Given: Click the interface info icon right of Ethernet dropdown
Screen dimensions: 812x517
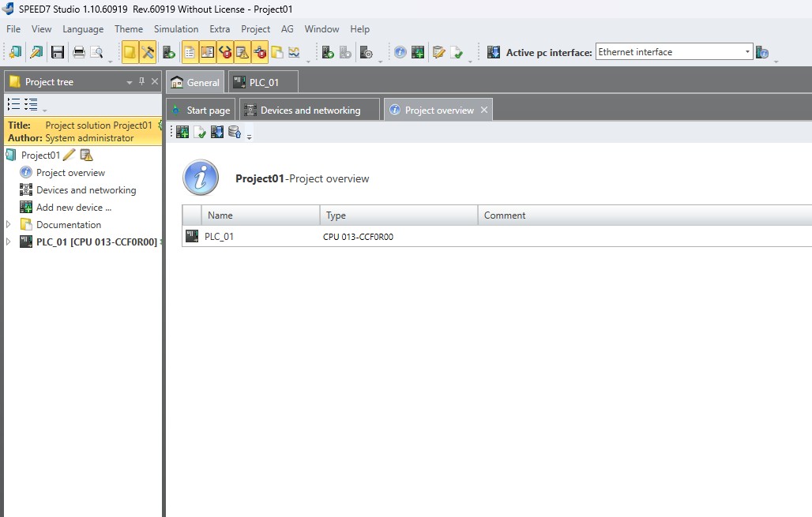Looking at the screenshot, I should click(x=762, y=52).
